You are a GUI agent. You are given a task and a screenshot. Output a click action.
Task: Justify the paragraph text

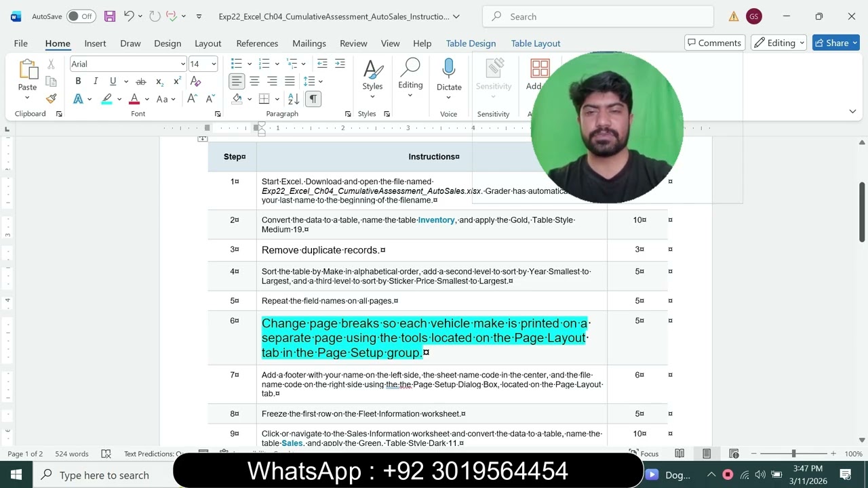tap(290, 81)
